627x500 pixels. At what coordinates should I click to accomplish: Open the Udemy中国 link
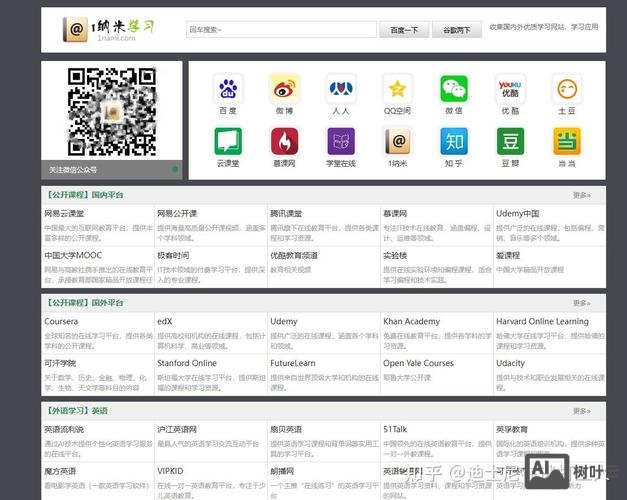(x=517, y=214)
